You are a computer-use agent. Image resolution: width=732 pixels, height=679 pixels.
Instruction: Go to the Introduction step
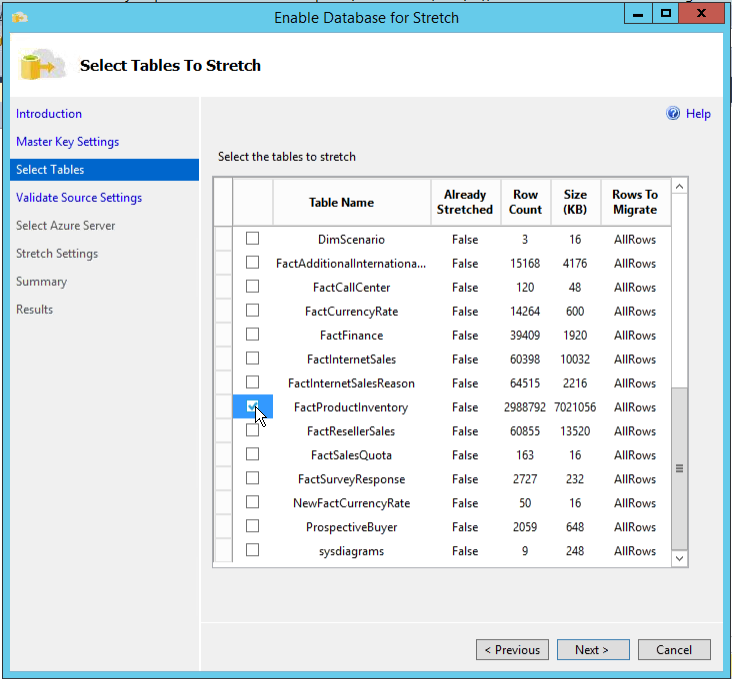49,113
